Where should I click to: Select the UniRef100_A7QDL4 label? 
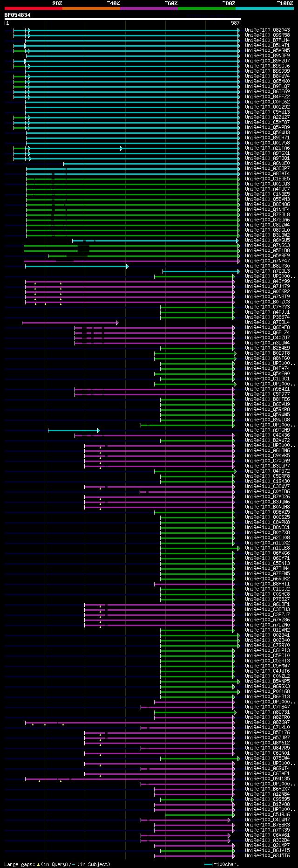tap(267, 322)
